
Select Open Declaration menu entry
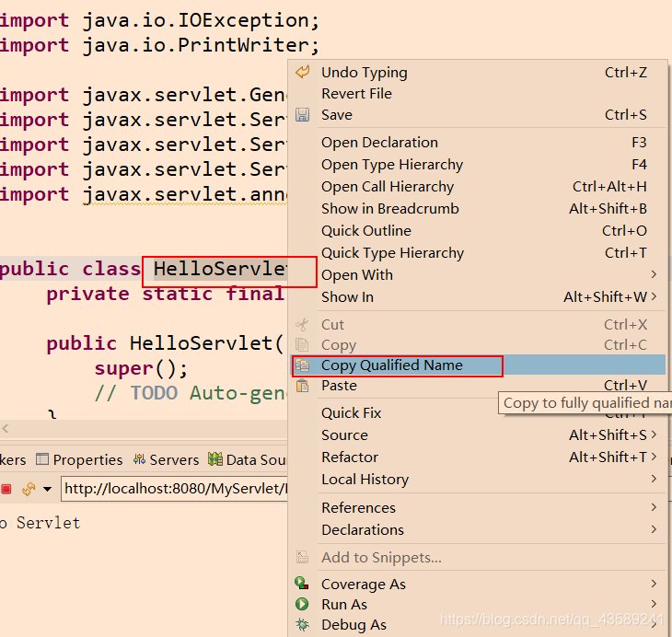(478, 143)
